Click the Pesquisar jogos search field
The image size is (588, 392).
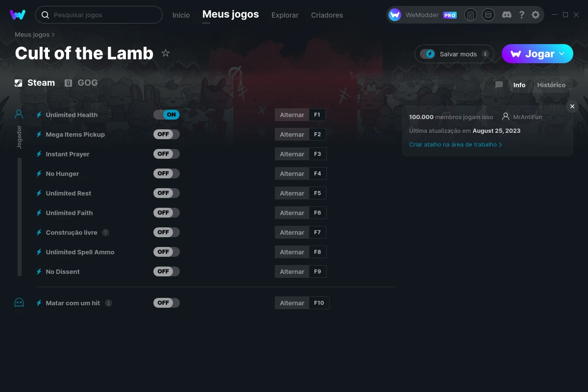pos(99,15)
